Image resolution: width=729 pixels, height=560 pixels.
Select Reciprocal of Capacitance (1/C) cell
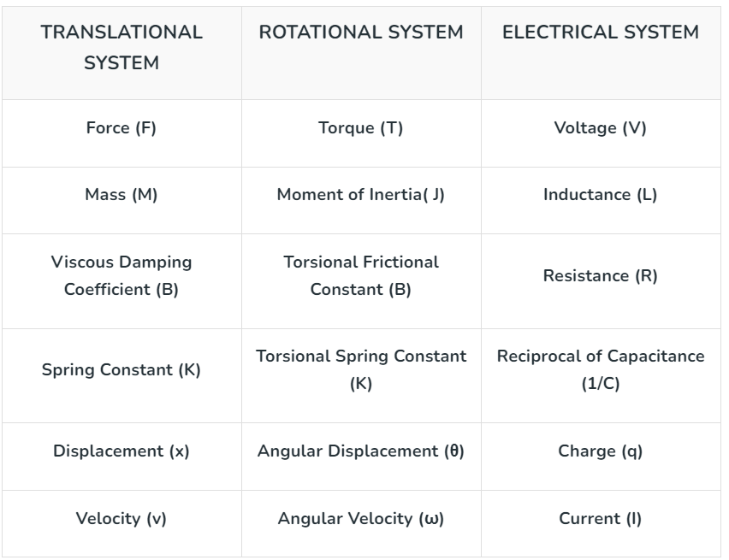pos(601,369)
